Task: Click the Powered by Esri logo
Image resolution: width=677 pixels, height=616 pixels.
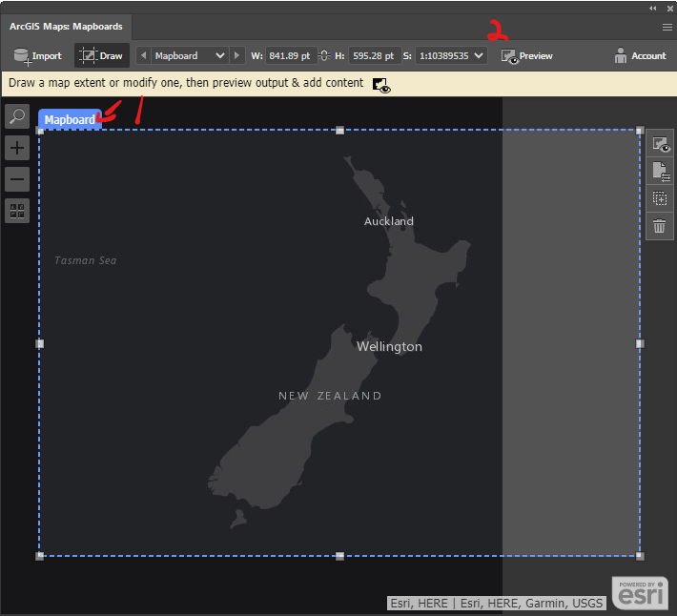Action: 640,593
